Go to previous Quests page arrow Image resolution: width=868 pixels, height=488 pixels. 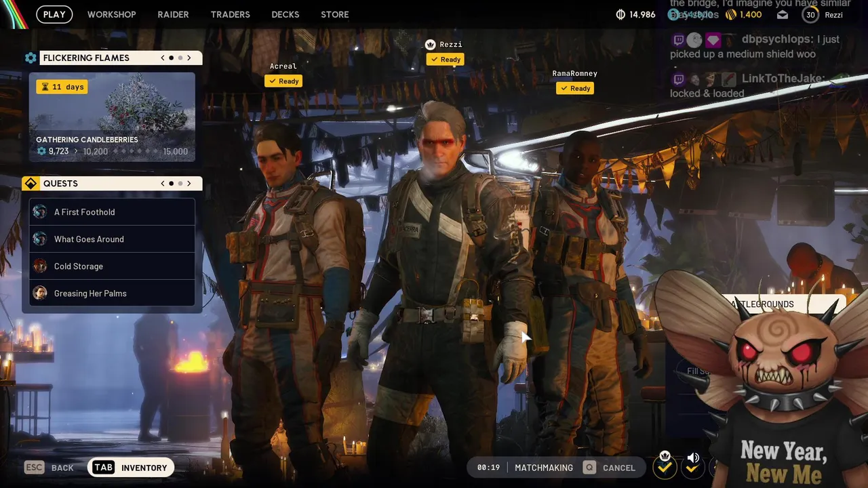pyautogui.click(x=163, y=184)
